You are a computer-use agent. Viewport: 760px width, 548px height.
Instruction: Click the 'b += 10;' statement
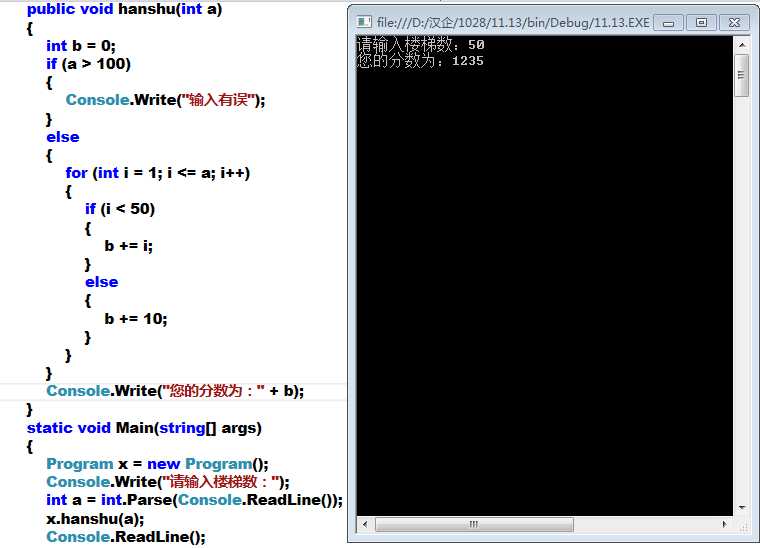click(x=136, y=319)
